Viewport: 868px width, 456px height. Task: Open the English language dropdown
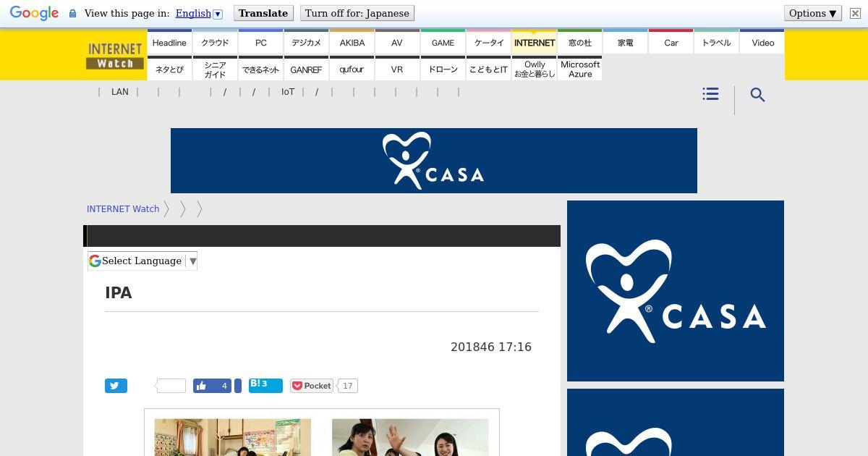tap(199, 13)
